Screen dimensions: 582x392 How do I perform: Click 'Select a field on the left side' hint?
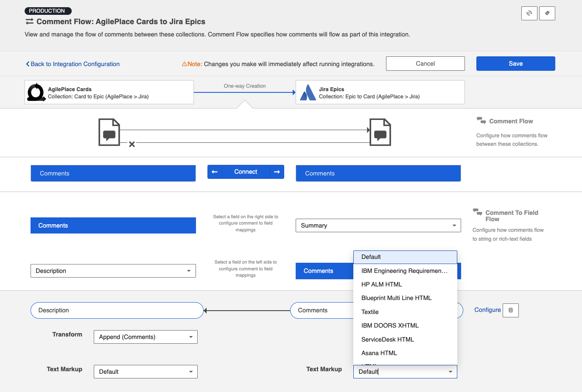point(246,269)
